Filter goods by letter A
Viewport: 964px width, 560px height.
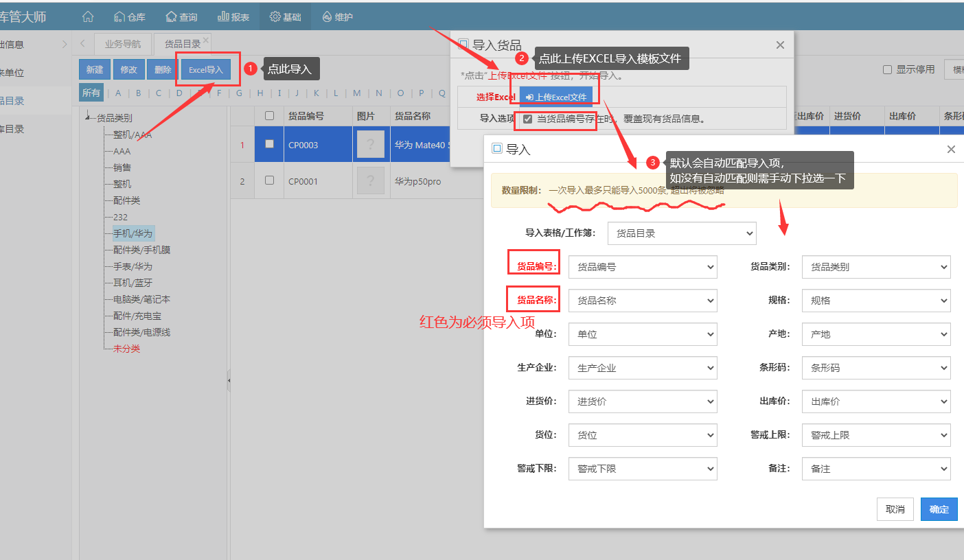pyautogui.click(x=118, y=93)
